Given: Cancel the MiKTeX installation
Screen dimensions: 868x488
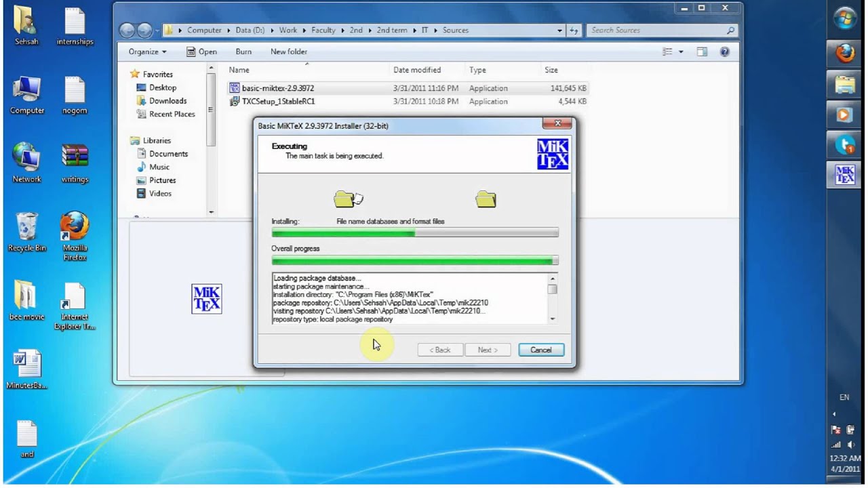Looking at the screenshot, I should point(540,350).
